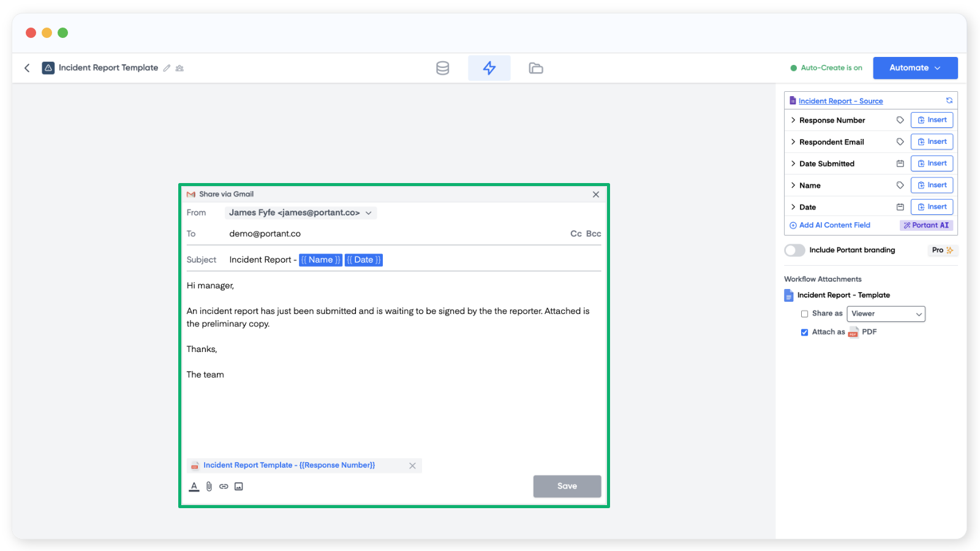Viewport: 980px width, 551px height.
Task: Check the Share as checkbox
Action: coord(804,313)
